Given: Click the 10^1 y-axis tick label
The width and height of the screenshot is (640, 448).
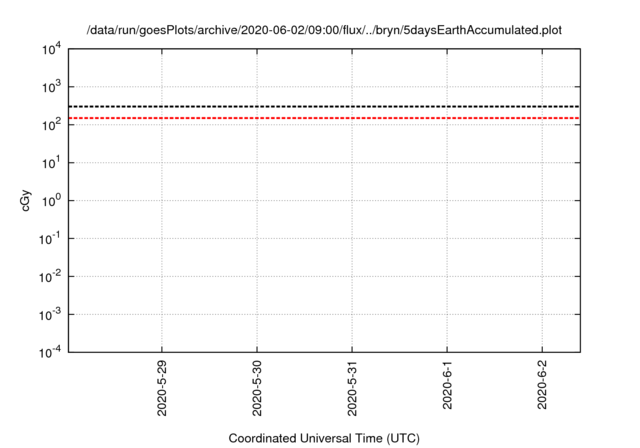Looking at the screenshot, I should click(52, 163).
